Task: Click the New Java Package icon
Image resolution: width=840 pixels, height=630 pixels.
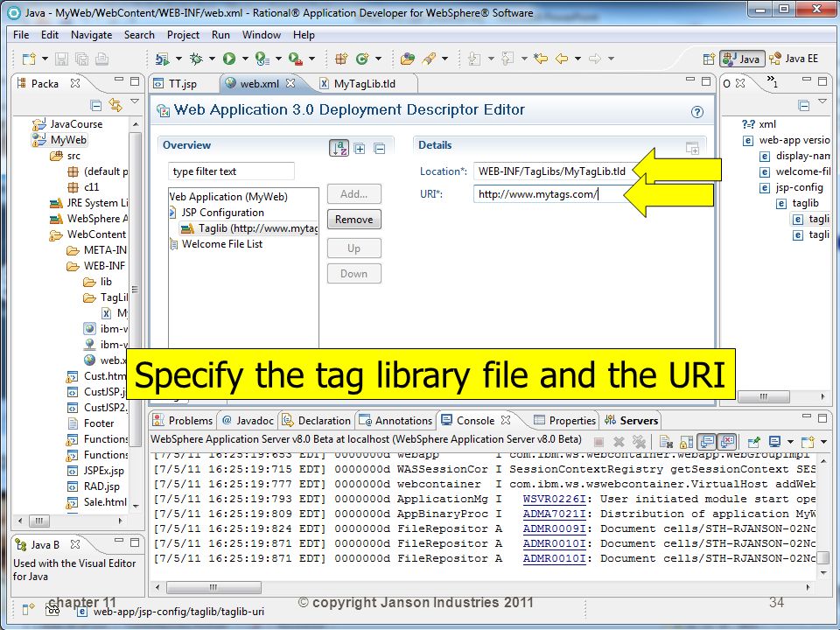Action: 340,59
